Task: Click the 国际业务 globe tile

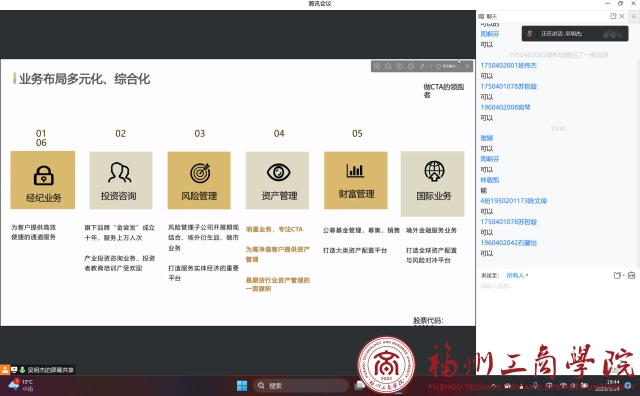Action: coord(433,184)
